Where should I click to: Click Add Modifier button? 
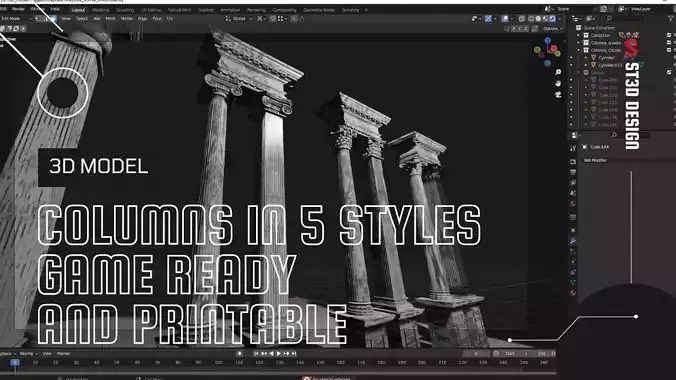[x=595, y=160]
